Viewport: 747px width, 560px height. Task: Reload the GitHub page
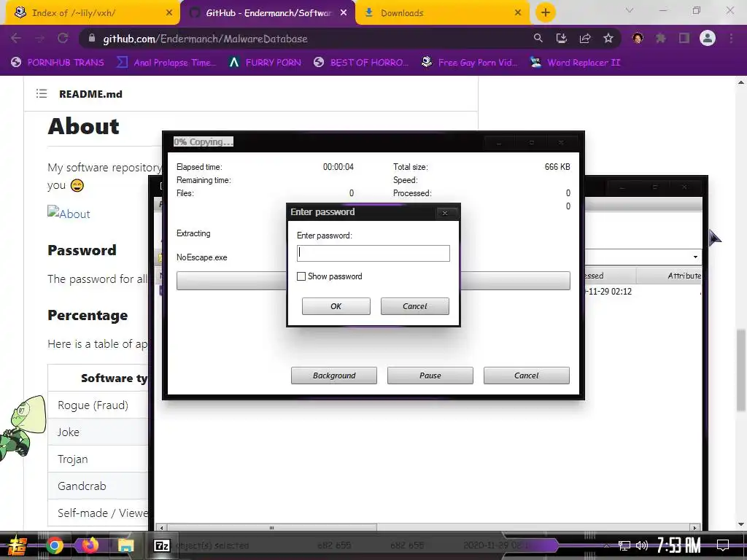click(63, 38)
